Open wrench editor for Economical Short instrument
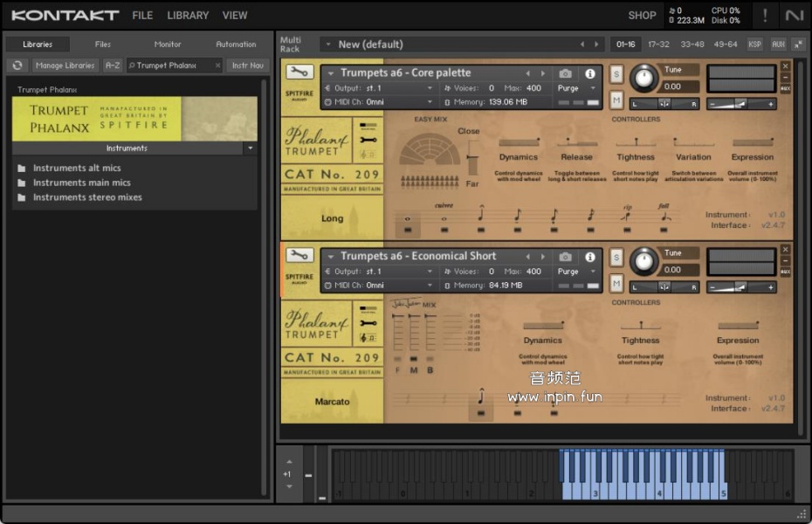 (x=299, y=255)
